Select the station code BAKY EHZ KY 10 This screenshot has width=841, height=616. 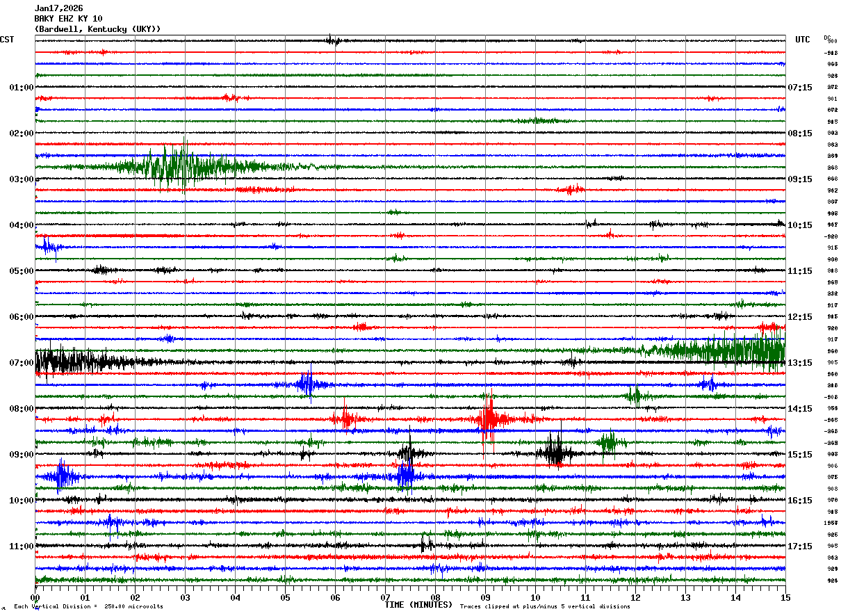68,19
